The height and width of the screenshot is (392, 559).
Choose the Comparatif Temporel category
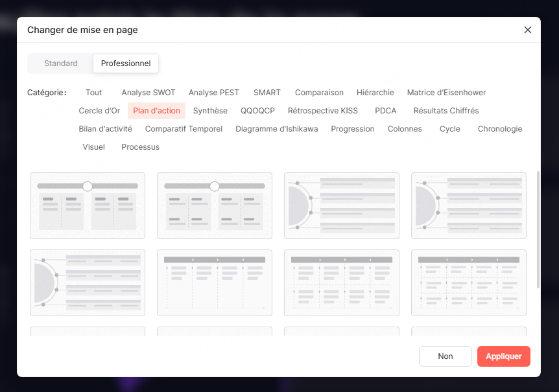pos(184,129)
